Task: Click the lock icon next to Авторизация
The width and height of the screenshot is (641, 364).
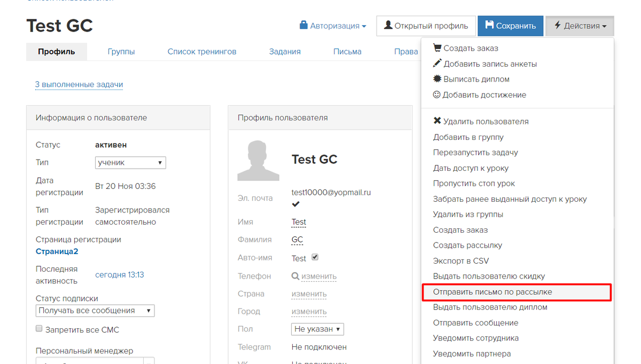Action: click(x=303, y=25)
